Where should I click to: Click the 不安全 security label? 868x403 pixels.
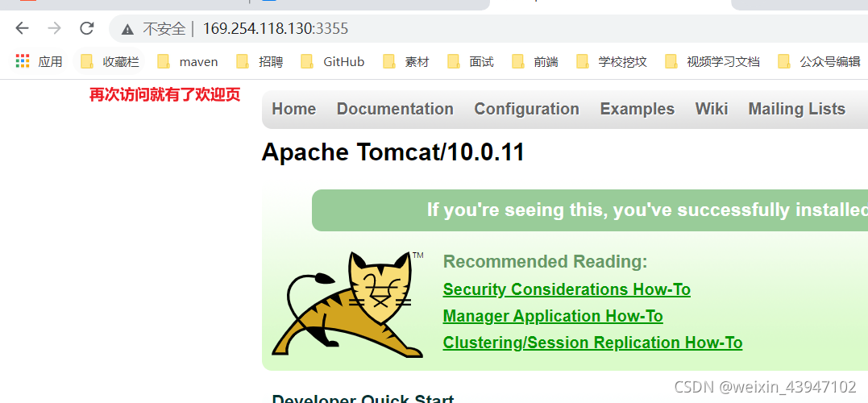tap(164, 29)
